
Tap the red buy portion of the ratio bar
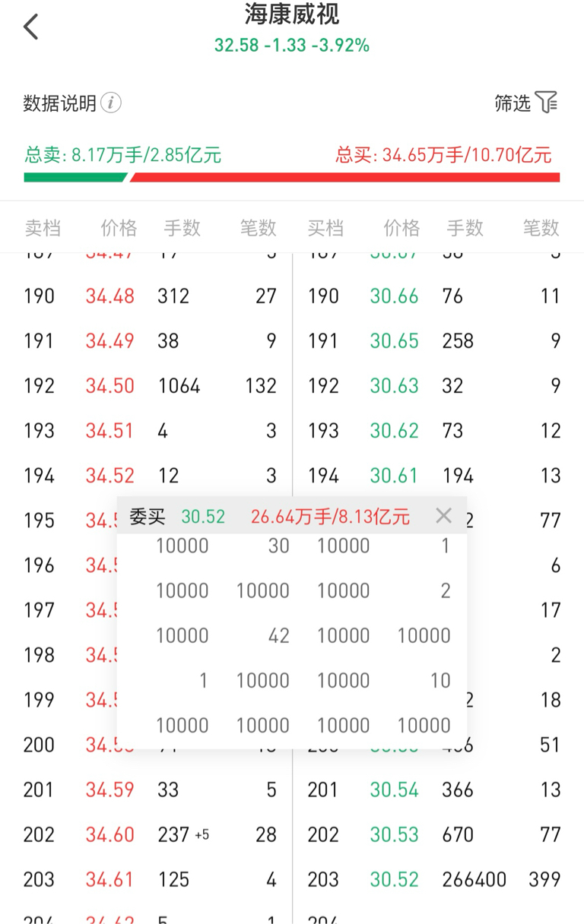coord(345,178)
